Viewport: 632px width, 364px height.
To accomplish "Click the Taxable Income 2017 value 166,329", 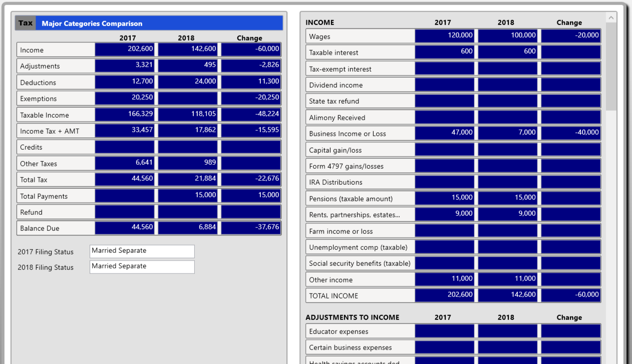I will click(x=125, y=115).
